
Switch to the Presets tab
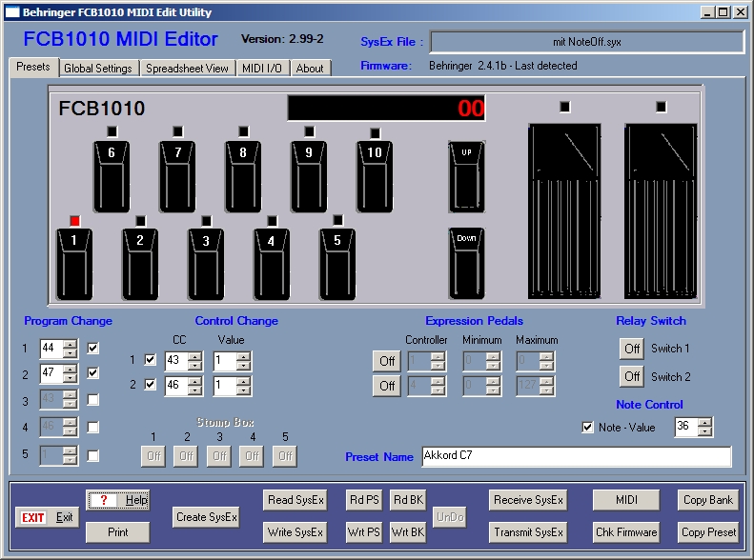(x=33, y=67)
